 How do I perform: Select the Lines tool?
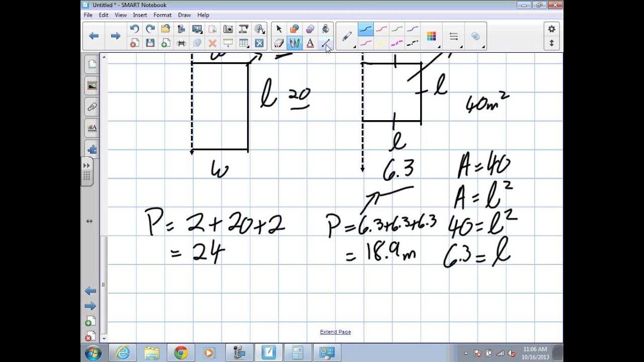tap(326, 43)
